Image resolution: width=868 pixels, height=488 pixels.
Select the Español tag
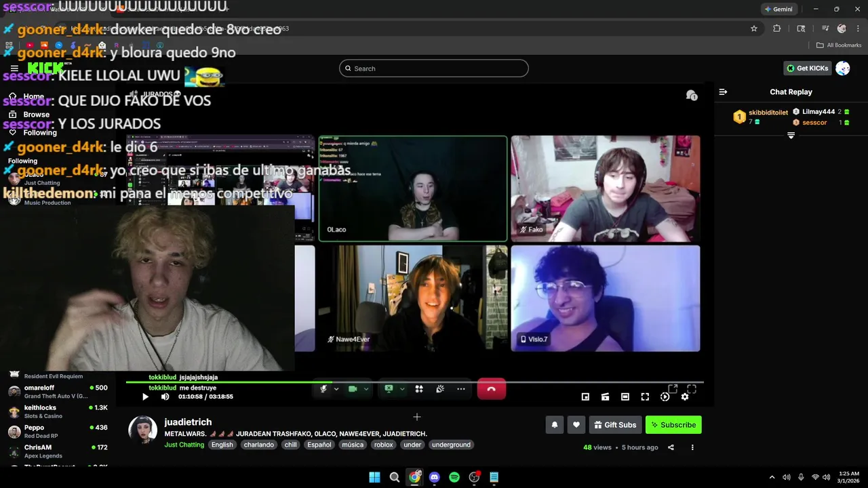(x=319, y=445)
